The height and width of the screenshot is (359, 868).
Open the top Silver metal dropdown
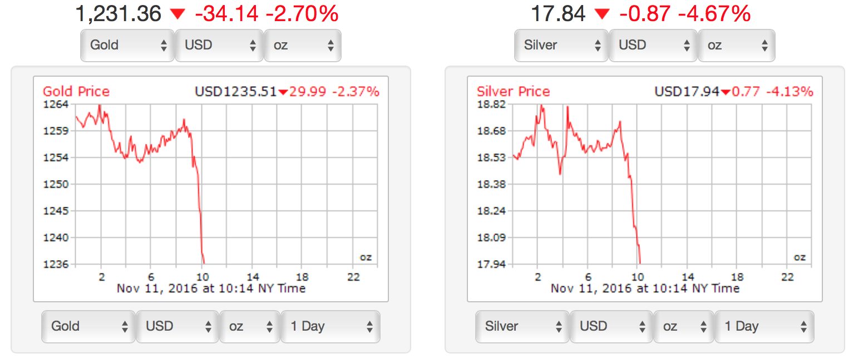coord(561,45)
